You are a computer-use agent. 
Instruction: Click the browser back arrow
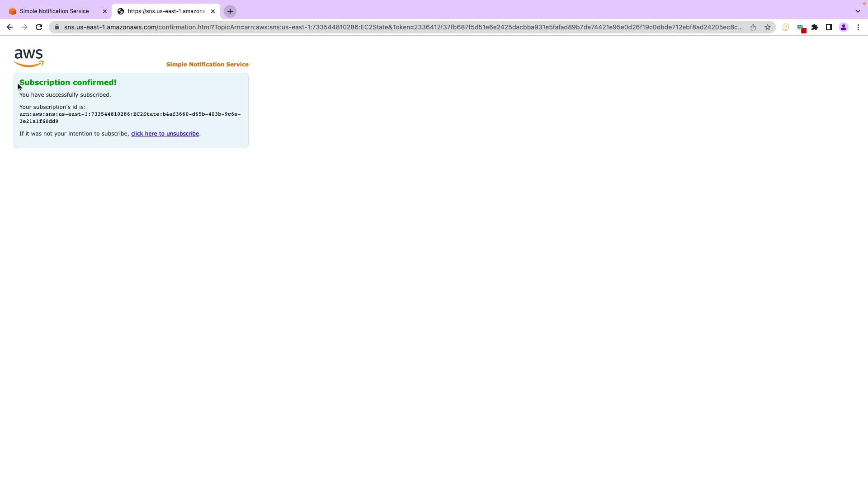coord(9,27)
